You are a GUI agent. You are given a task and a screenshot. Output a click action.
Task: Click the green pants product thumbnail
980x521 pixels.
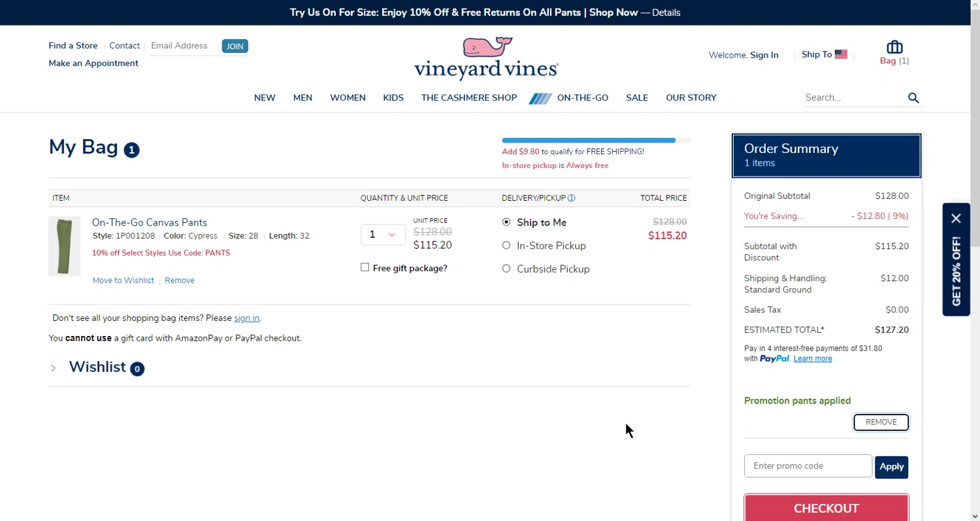point(65,246)
